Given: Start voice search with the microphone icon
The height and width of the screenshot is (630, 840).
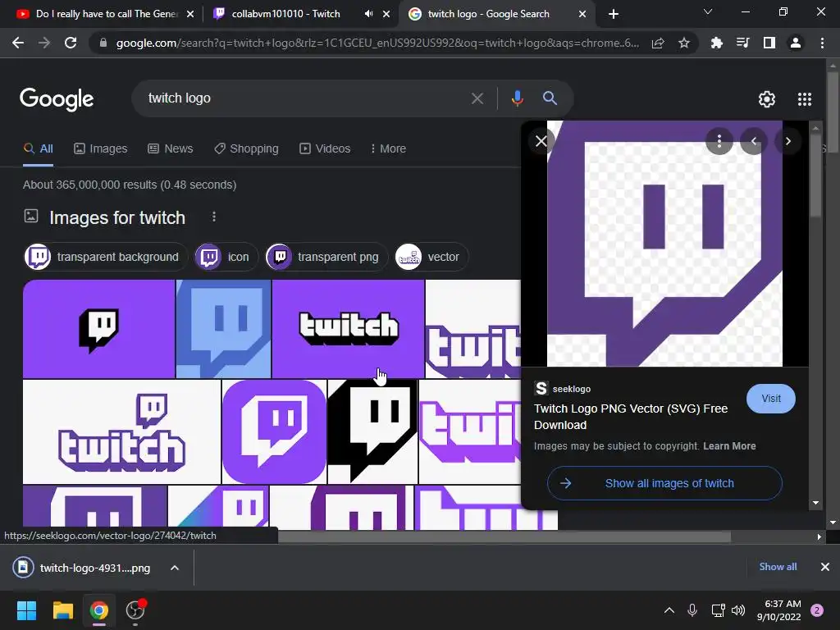Looking at the screenshot, I should [517, 98].
